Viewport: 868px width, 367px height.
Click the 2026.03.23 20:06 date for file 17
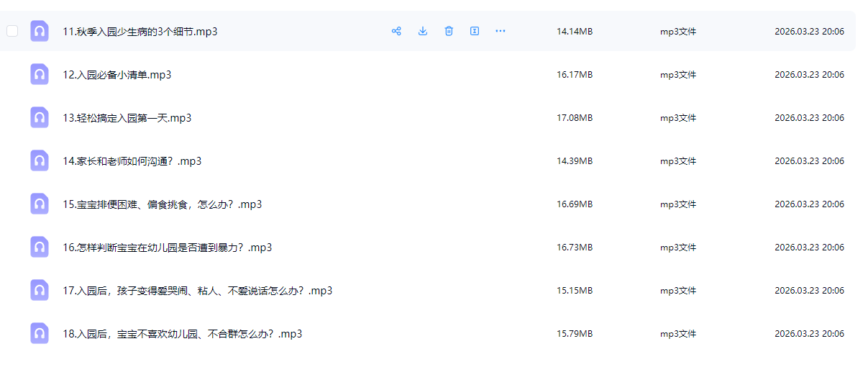click(x=809, y=291)
